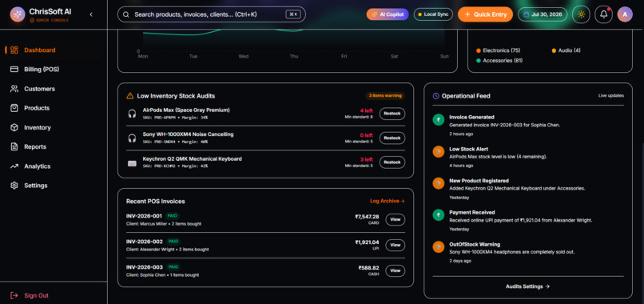
Task: Click the Inventory box icon
Action: click(x=14, y=127)
